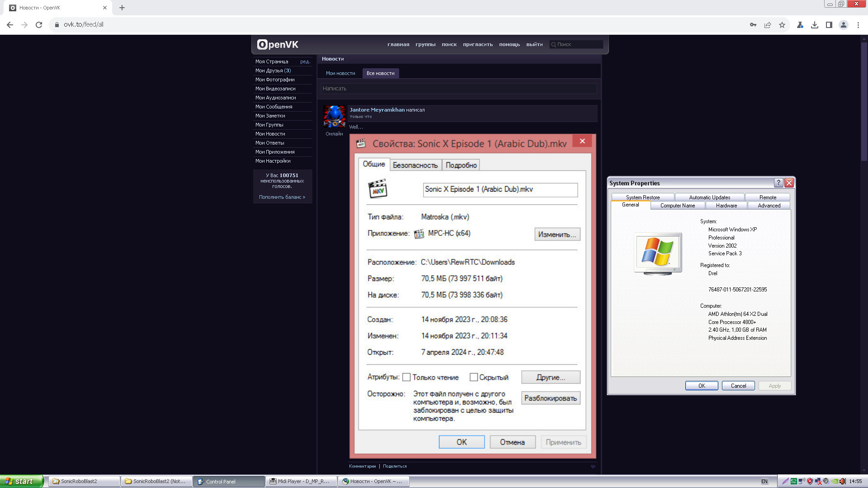This screenshot has height=488, width=868.
Task: Open Chrome Labs flask icon
Action: tap(800, 25)
